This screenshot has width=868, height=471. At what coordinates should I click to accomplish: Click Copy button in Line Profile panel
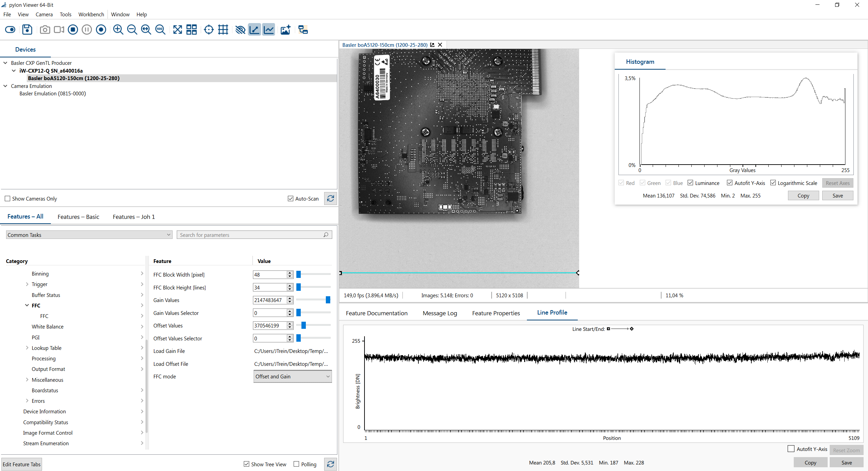[810, 463]
